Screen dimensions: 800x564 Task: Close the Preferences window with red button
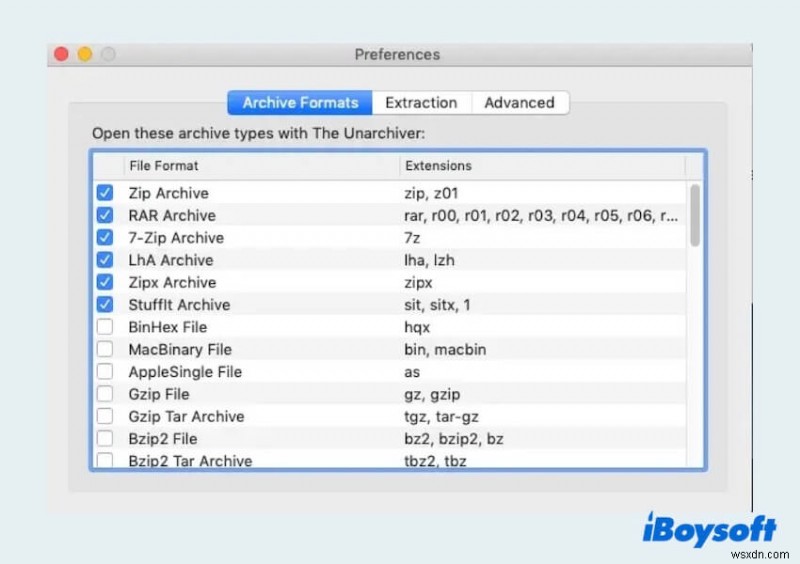(x=61, y=54)
